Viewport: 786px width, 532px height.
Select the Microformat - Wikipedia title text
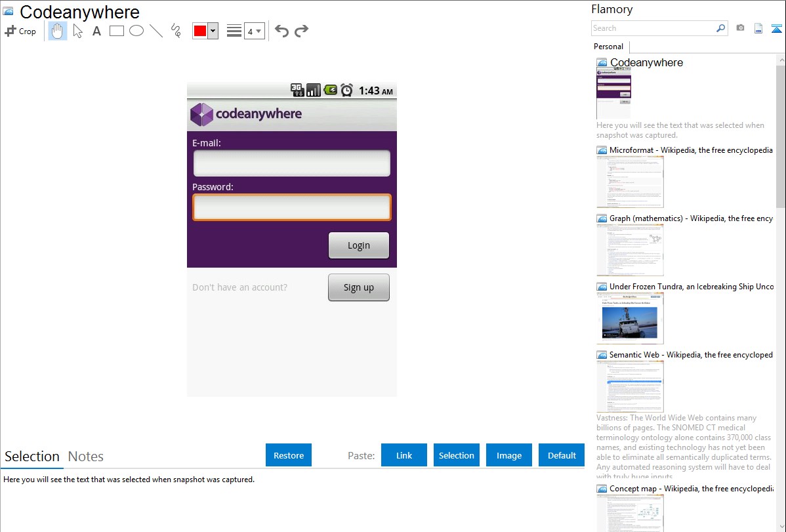coord(691,150)
